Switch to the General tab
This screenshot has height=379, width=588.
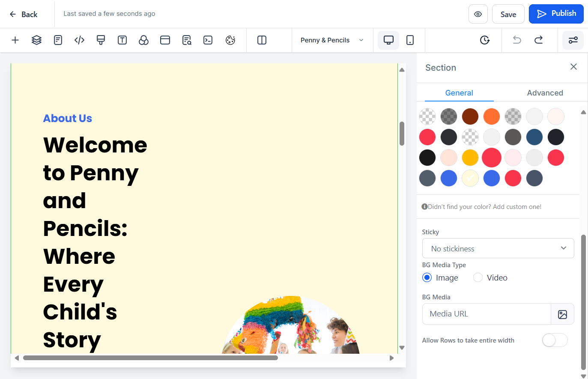pos(459,93)
